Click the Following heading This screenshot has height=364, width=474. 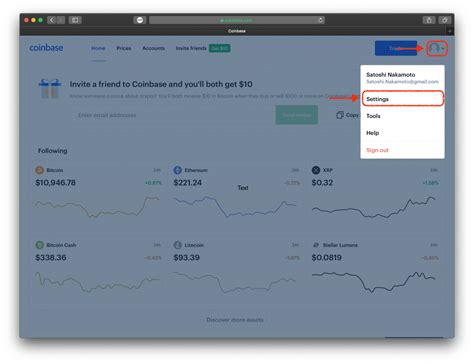point(53,151)
